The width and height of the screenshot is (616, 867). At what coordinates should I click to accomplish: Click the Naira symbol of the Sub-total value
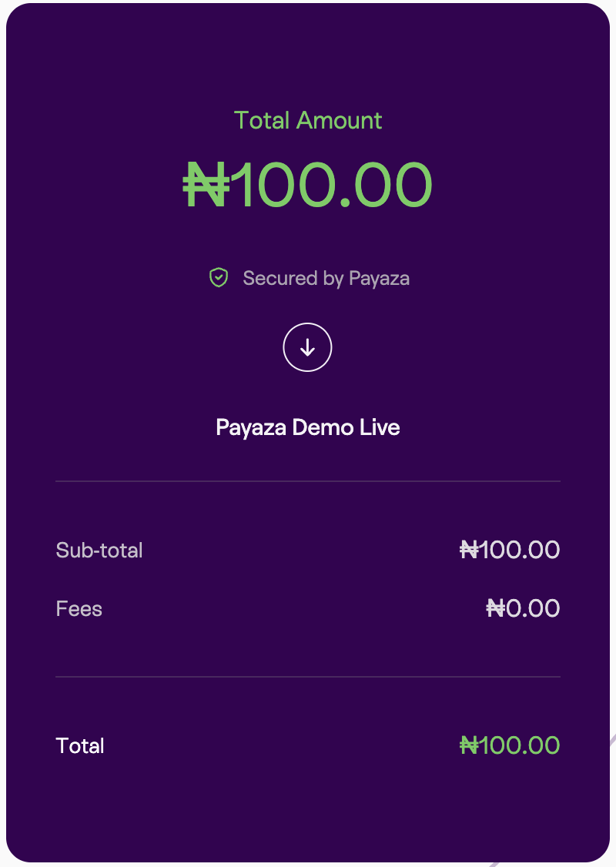tap(469, 550)
